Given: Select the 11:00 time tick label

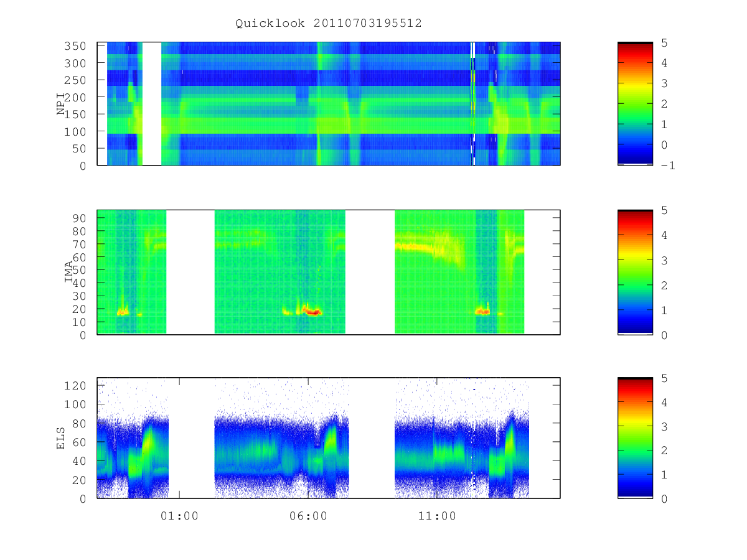Looking at the screenshot, I should point(437,516).
